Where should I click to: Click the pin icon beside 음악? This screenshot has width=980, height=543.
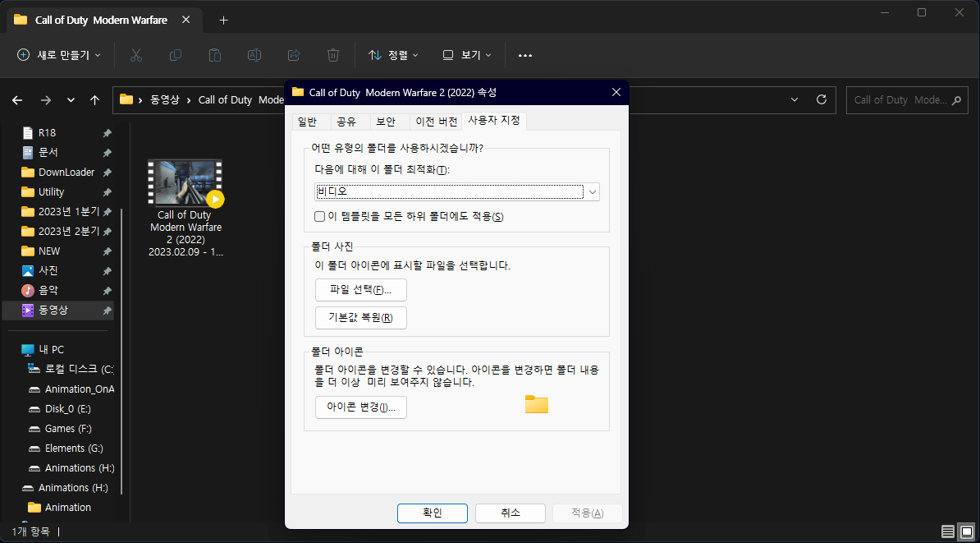108,290
